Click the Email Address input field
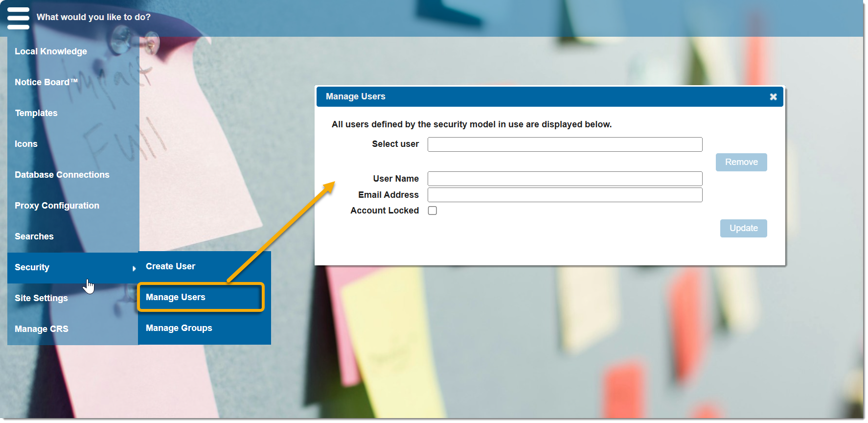The width and height of the screenshot is (868, 423). [565, 195]
